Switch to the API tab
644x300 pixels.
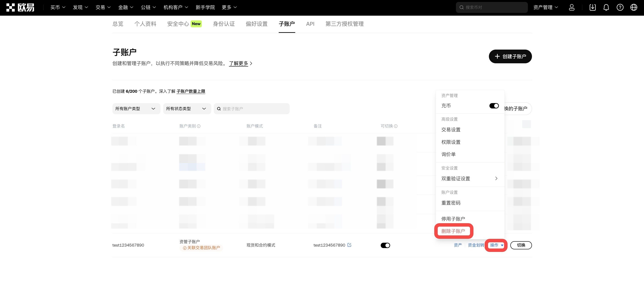(310, 24)
